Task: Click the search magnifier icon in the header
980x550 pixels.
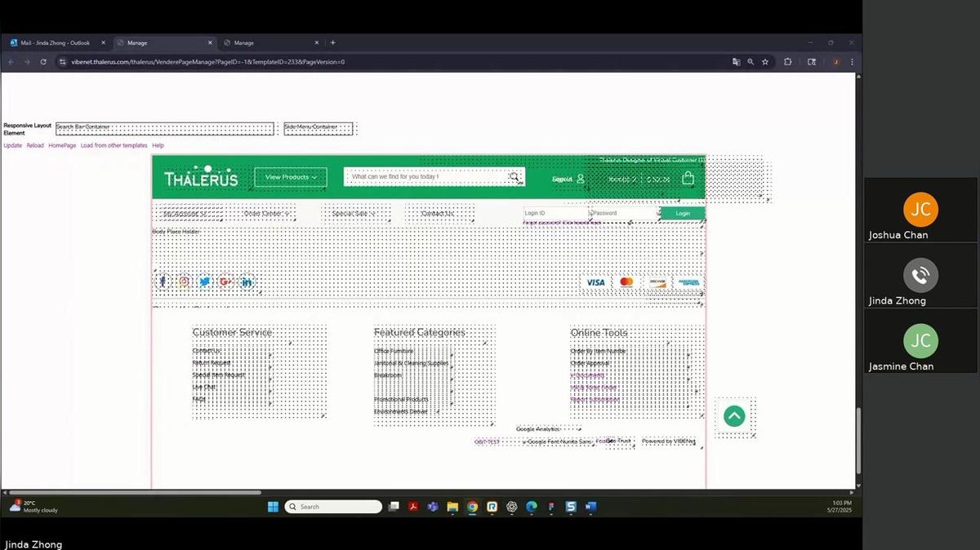Action: click(514, 177)
